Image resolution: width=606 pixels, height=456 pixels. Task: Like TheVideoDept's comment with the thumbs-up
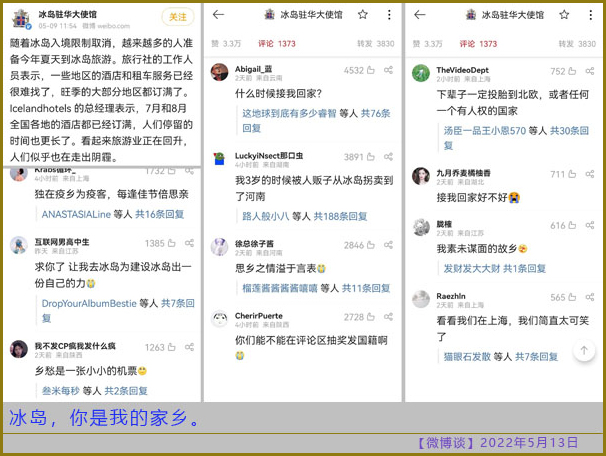tap(573, 71)
